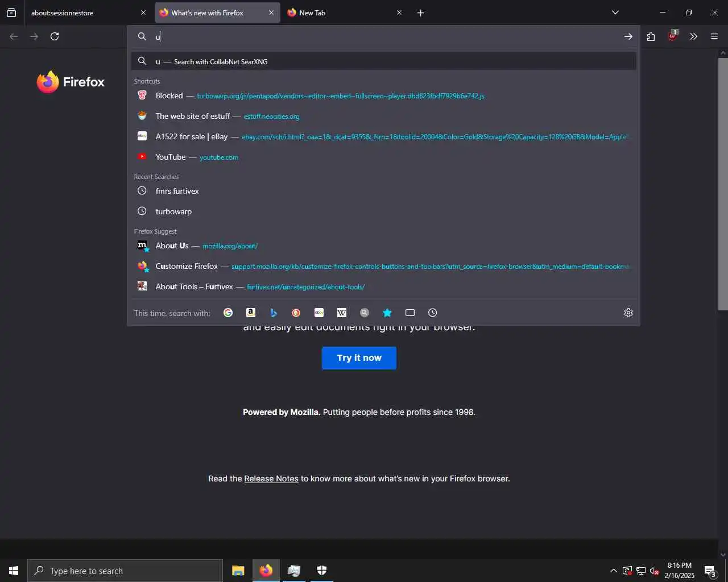
Task: Click into the address bar text field
Action: (x=387, y=36)
